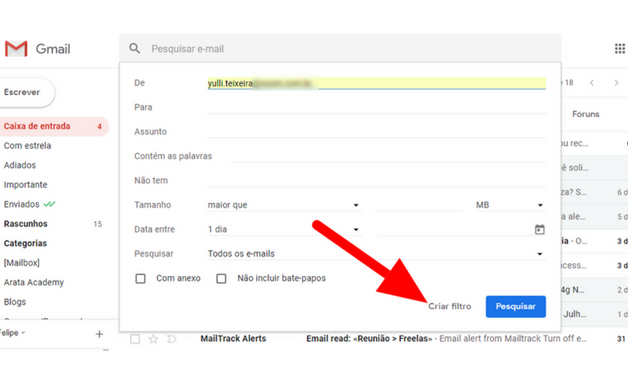
Task: Click the MailTrack Alerts sender name
Action: pos(233,339)
